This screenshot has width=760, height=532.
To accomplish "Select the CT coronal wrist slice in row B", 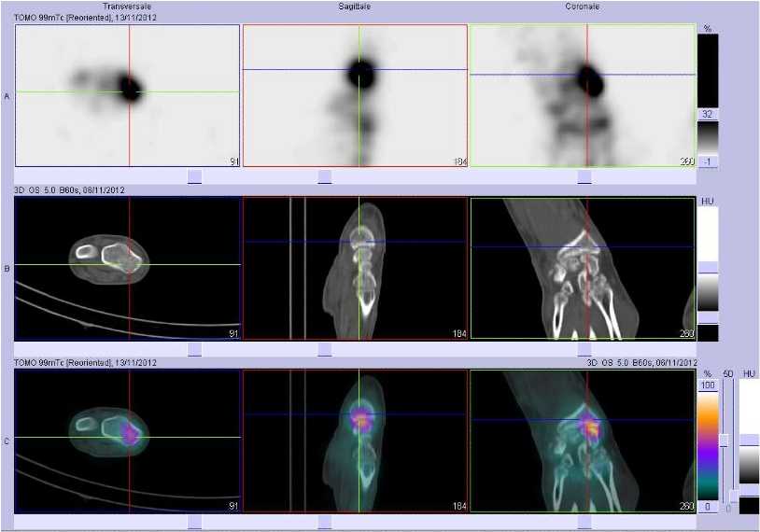I will [584, 269].
